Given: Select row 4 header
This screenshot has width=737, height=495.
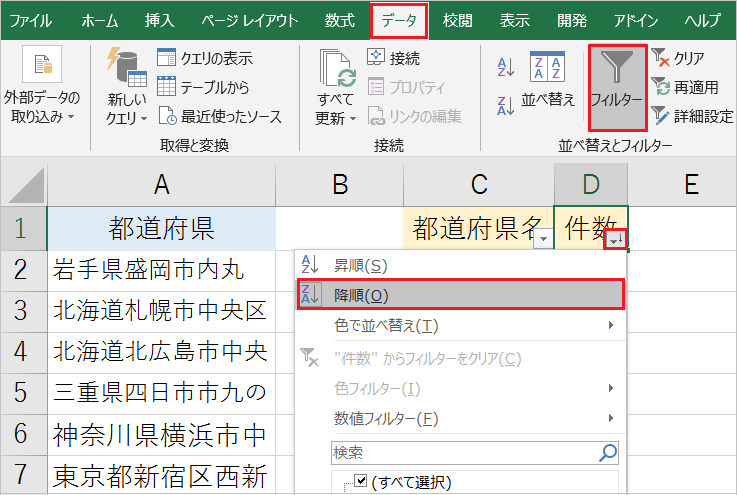Looking at the screenshot, I should (24, 353).
